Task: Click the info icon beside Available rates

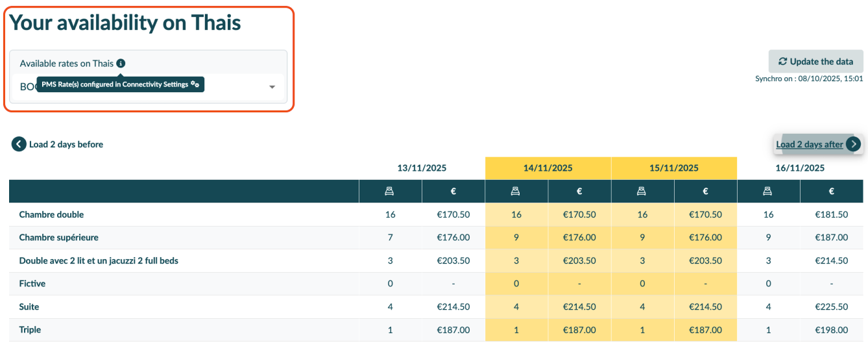Action: (121, 64)
